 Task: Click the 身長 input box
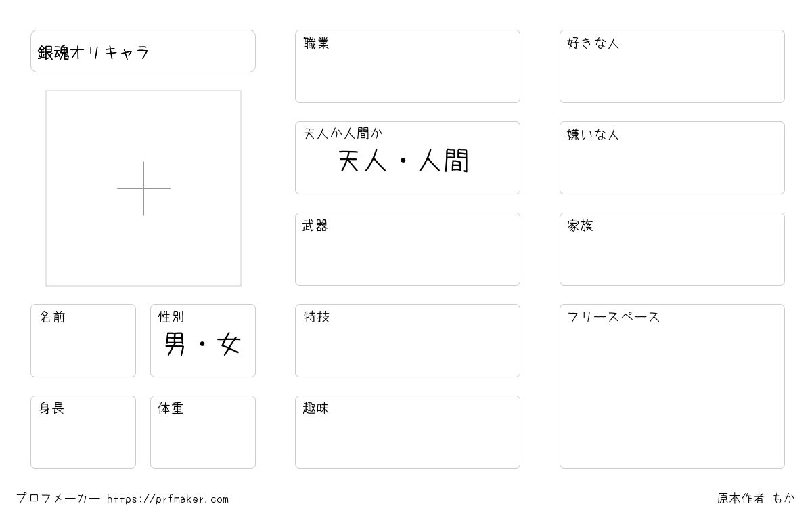click(83, 432)
